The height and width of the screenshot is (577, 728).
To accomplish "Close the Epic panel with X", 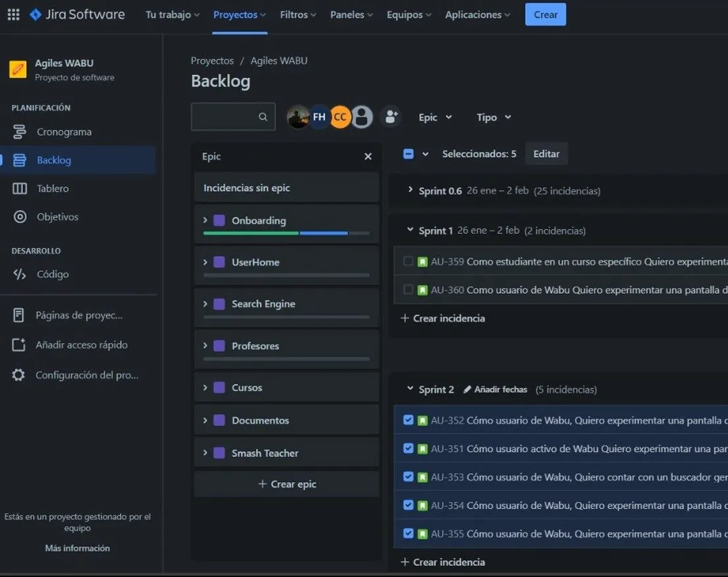I will 368,157.
